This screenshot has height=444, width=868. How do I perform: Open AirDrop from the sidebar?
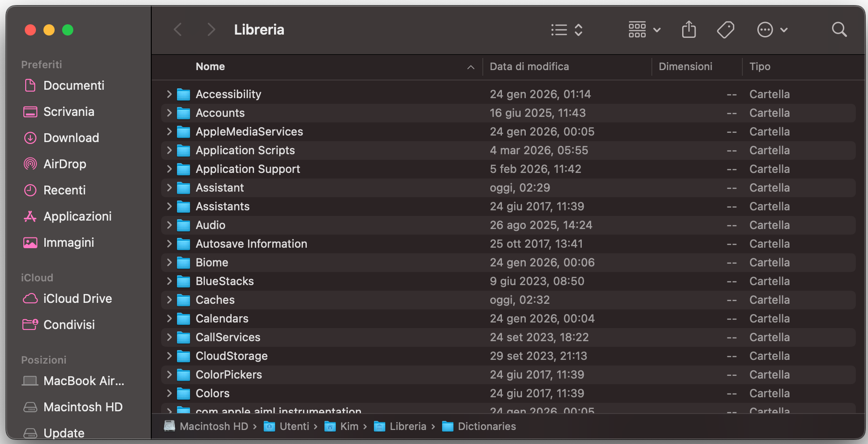tap(65, 164)
